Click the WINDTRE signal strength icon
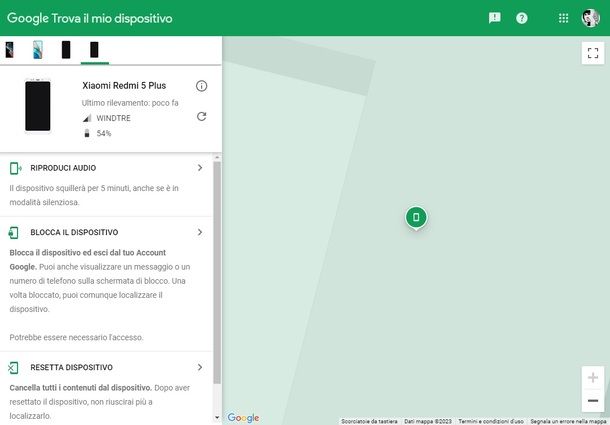 click(x=87, y=118)
